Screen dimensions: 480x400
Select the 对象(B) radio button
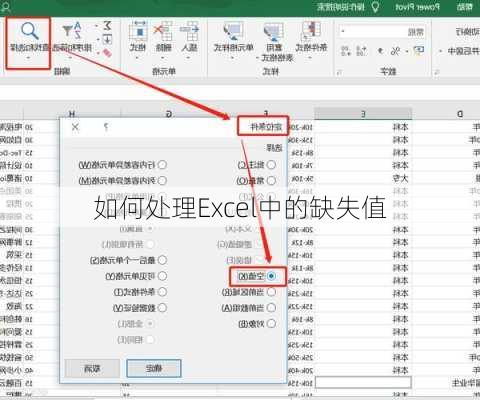271,323
